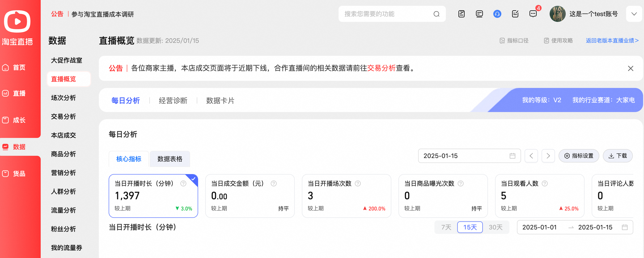The width and height of the screenshot is (644, 258).
Task: Go to next day arrow
Action: tap(548, 156)
